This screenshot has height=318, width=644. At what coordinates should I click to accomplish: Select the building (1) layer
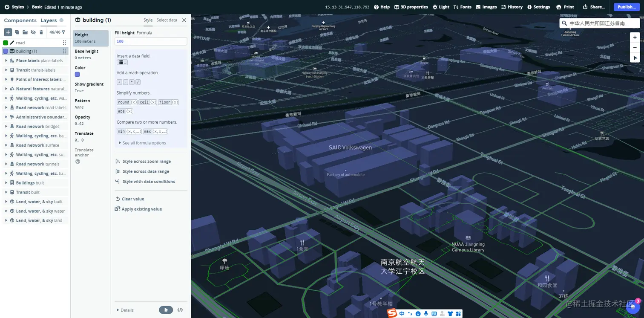pyautogui.click(x=35, y=51)
